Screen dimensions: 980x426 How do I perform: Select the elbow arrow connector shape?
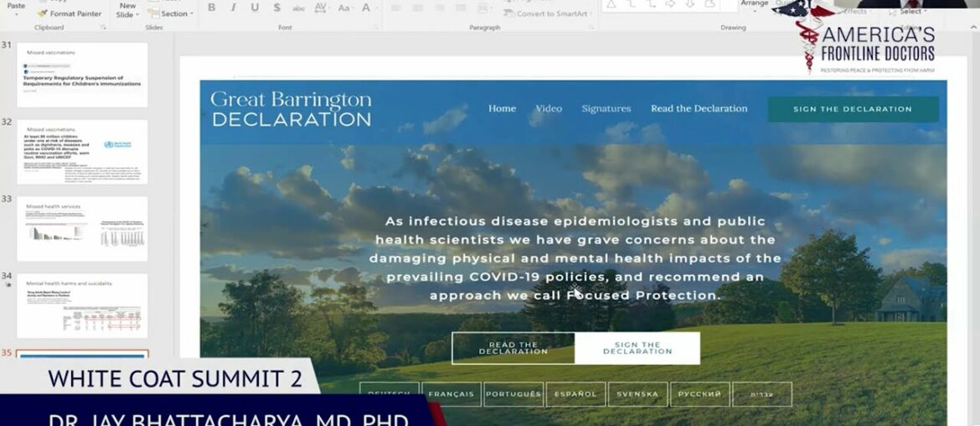point(651,4)
